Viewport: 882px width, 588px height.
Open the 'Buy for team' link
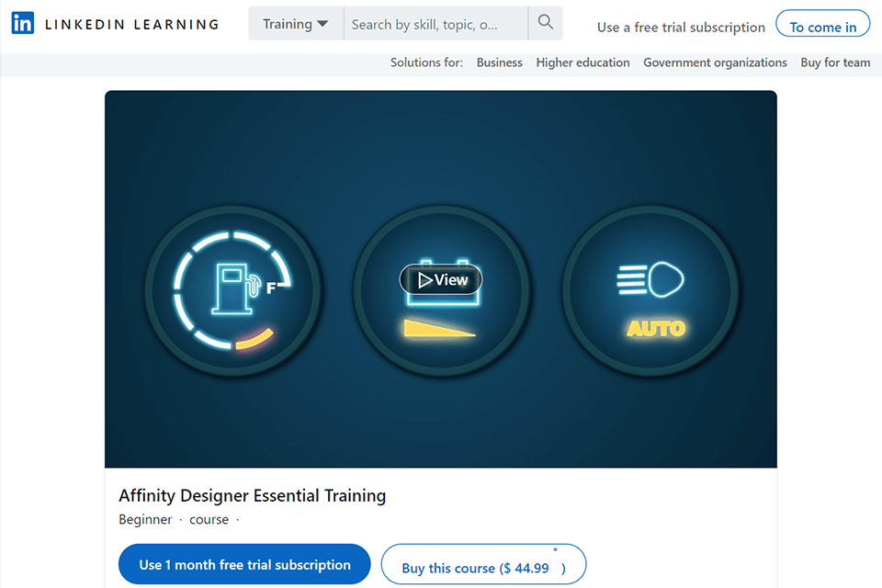click(x=835, y=62)
